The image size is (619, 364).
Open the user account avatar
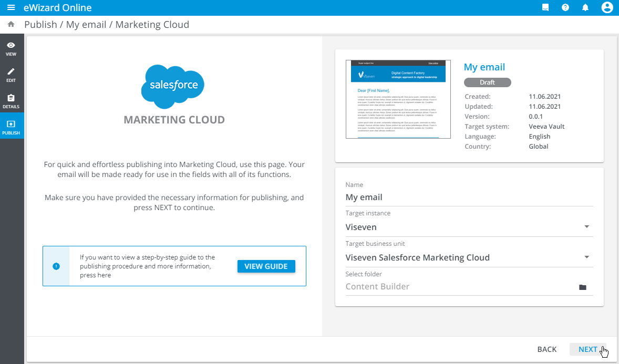click(x=607, y=8)
